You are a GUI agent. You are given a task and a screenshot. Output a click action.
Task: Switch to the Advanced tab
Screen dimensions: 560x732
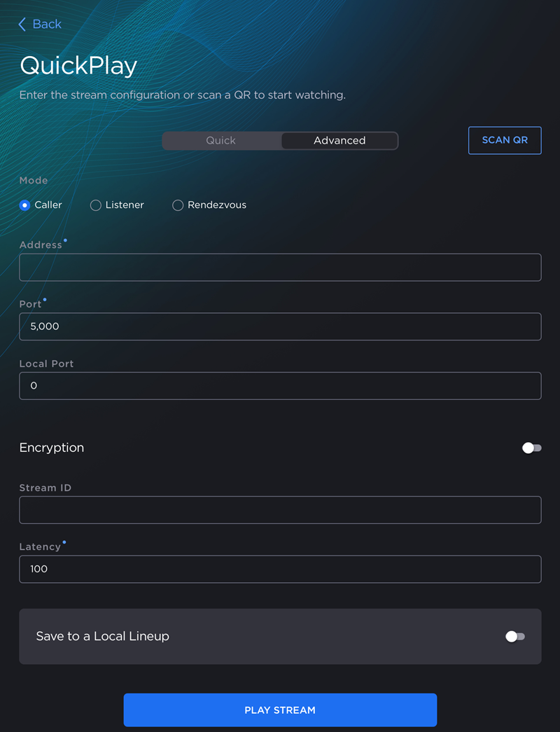click(339, 140)
